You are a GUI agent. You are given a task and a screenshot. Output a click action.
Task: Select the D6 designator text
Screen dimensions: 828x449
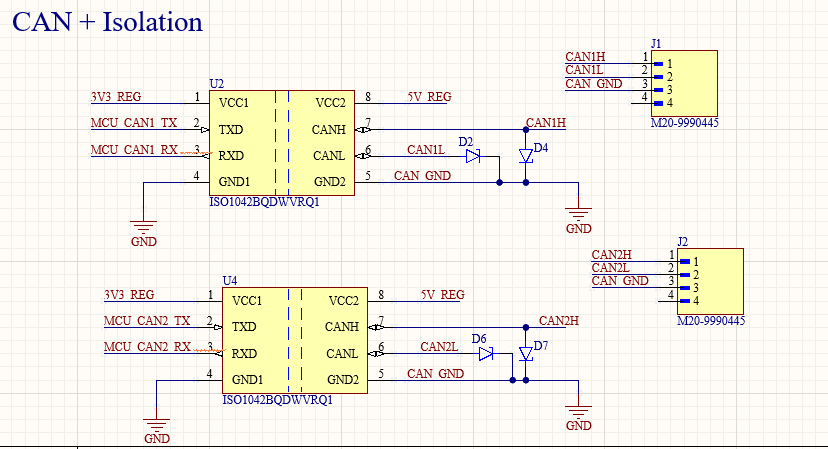point(479,339)
